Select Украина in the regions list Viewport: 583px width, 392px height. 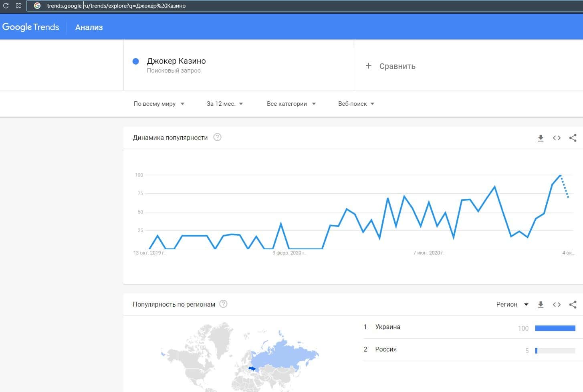click(387, 327)
